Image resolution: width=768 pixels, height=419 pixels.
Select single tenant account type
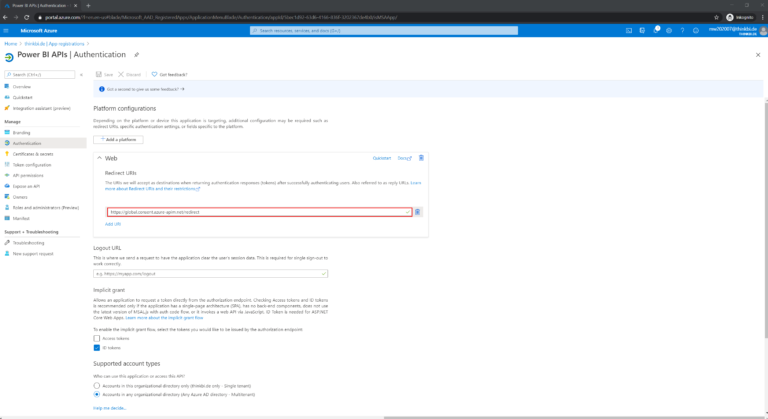(x=97, y=385)
